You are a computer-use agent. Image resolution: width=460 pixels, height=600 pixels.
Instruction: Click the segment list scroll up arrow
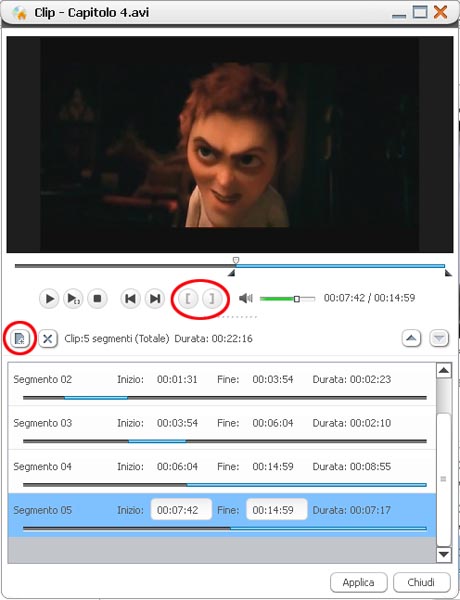click(x=444, y=370)
